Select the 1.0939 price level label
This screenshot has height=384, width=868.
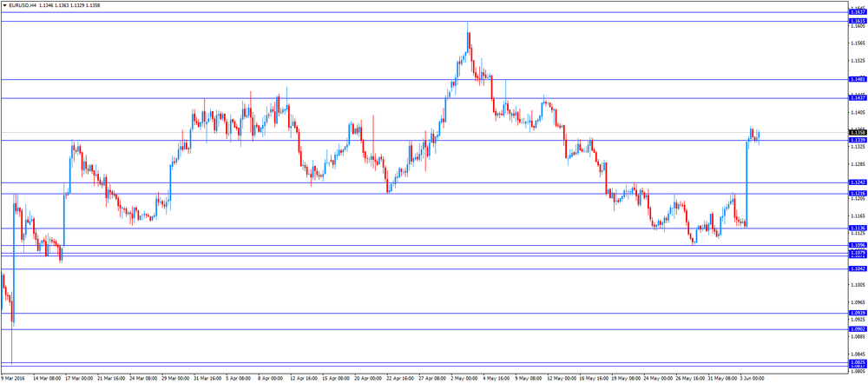(858, 313)
